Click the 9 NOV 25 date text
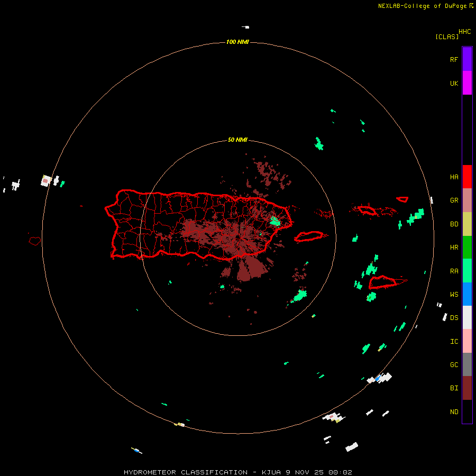476x476 pixels. coord(305,472)
